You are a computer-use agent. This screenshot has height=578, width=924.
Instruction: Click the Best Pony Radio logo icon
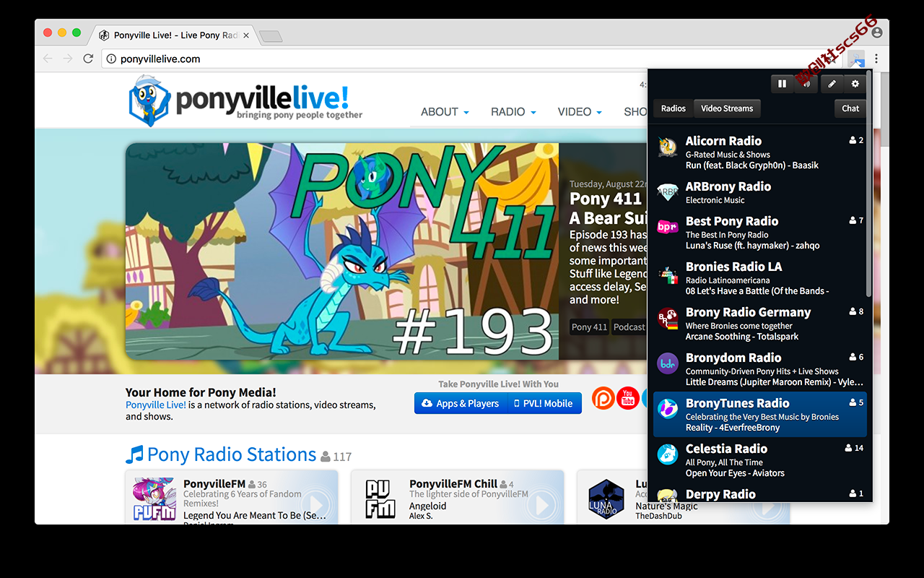pos(668,227)
